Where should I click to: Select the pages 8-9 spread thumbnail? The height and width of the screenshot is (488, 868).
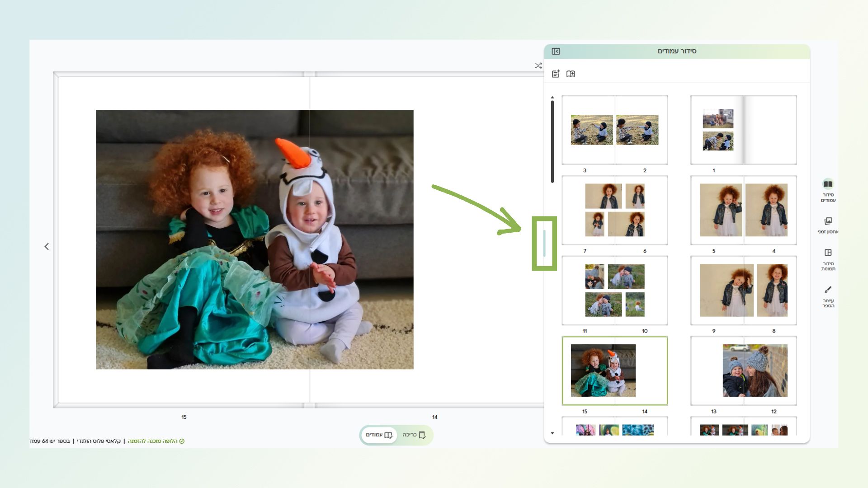click(743, 291)
